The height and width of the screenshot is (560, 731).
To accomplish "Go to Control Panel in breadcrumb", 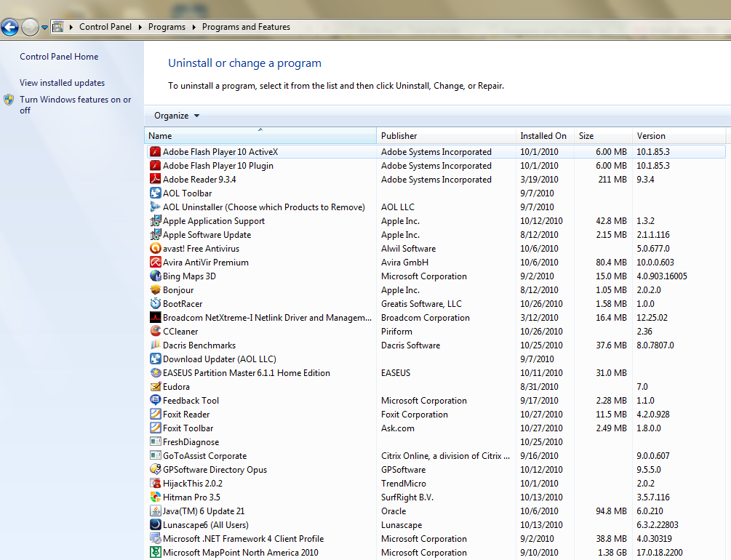I will tap(105, 27).
